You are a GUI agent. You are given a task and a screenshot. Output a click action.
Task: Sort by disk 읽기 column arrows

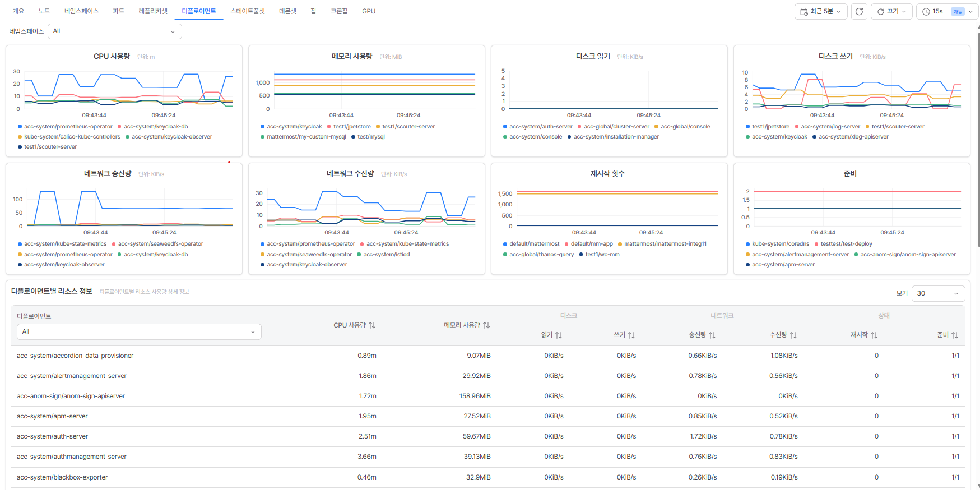pos(559,335)
